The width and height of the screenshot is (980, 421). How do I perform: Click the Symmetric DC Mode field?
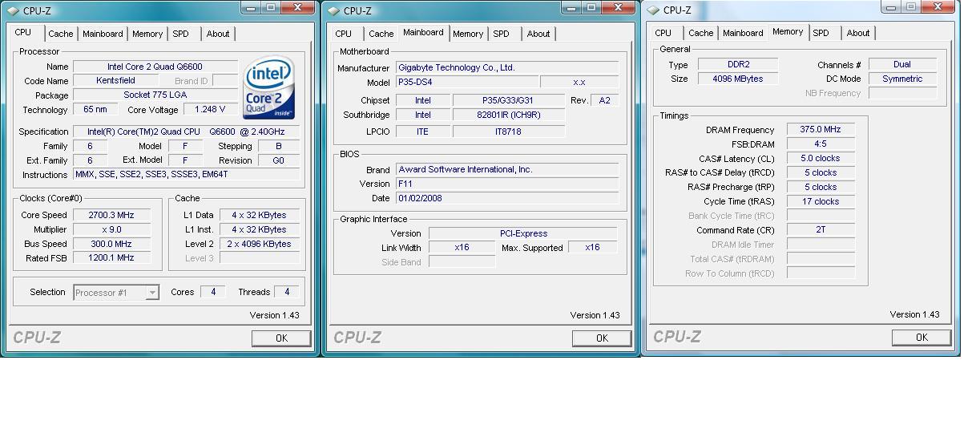pos(902,79)
